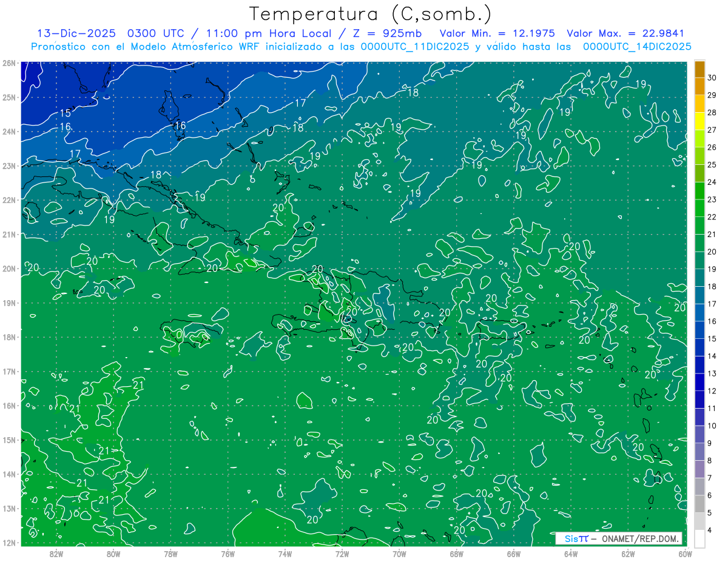
Task: Select the "21N" latitude axis label
Action: pyautogui.click(x=9, y=234)
